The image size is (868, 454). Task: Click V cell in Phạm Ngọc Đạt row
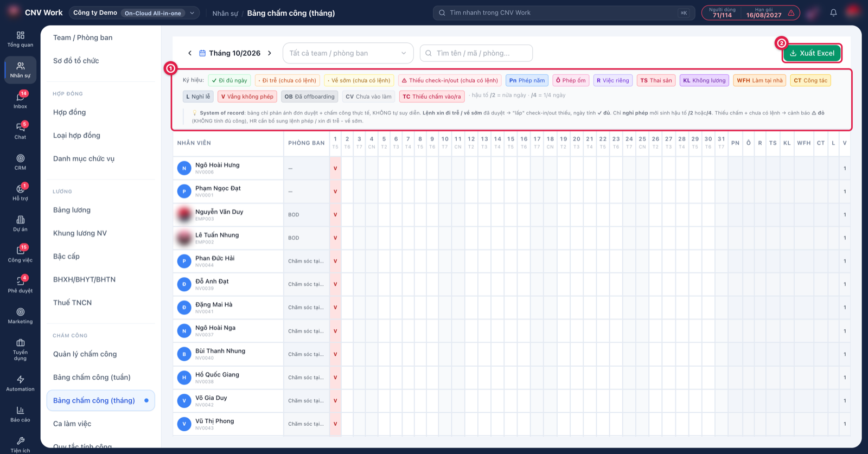[x=335, y=191]
